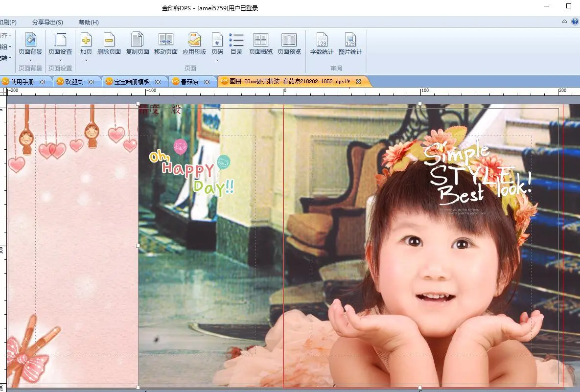The width and height of the screenshot is (580, 392).
Task: Close the 使用手册 tab
Action: (x=42, y=82)
